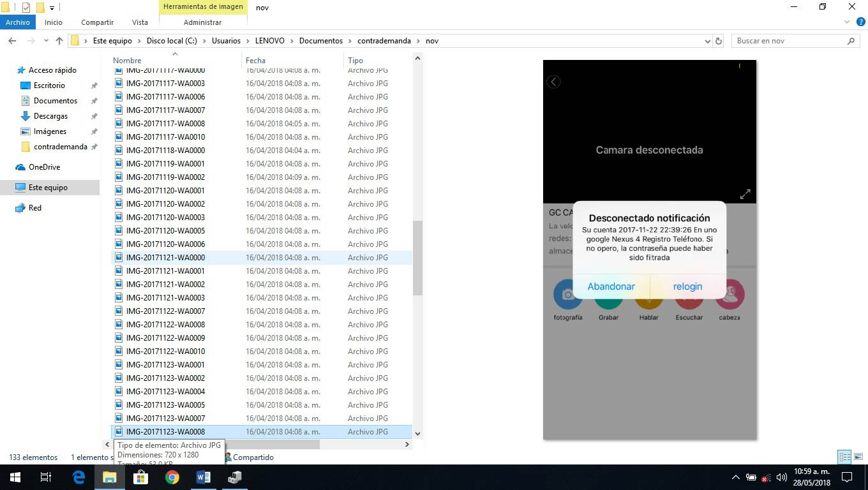The image size is (868, 490).
Task: Click the Properties icon in quick access toolbar
Action: 26,8
